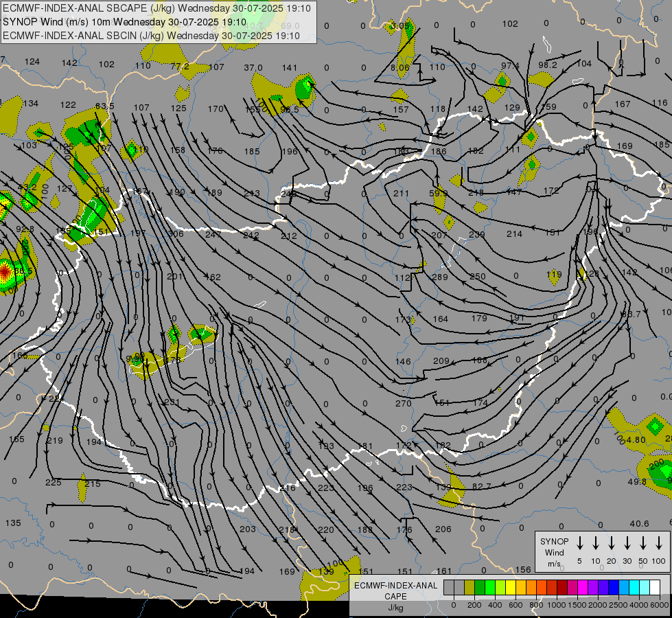Click the map value 49.8
The width and height of the screenshot is (672, 618).
(637, 481)
